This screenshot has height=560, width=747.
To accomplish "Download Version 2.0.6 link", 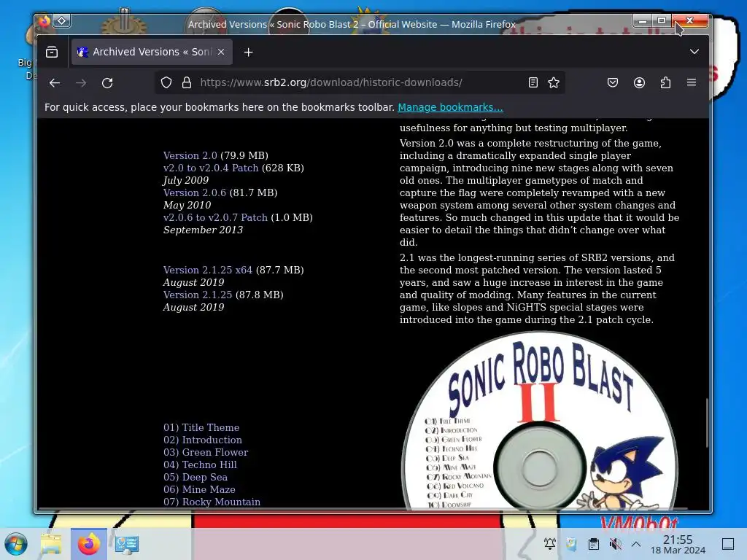I will (194, 192).
